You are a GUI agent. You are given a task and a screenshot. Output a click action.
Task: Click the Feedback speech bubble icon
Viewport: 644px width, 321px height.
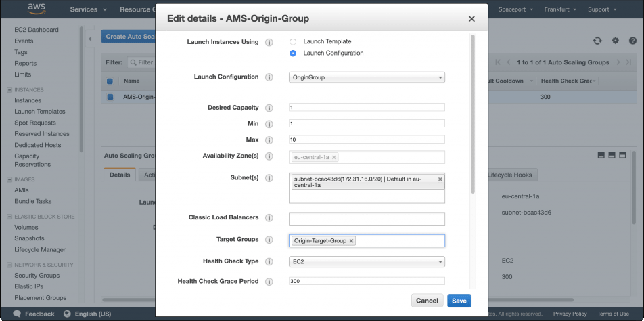(17, 314)
